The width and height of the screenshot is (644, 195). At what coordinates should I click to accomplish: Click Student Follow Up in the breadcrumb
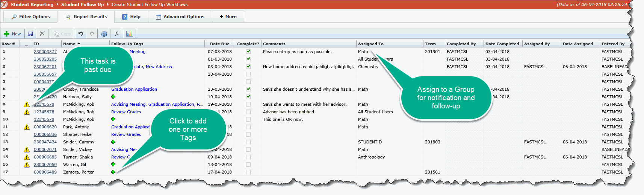[x=82, y=5]
